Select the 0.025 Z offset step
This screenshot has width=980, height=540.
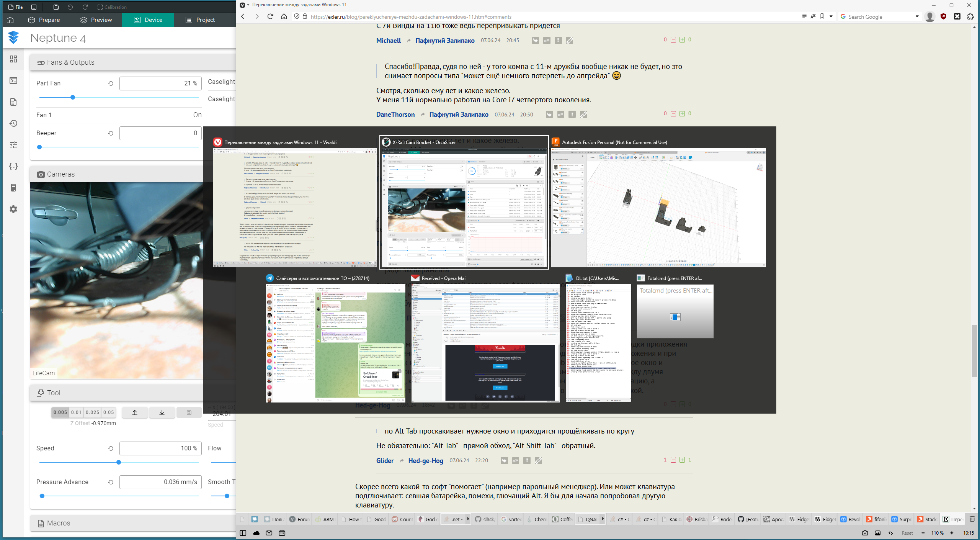click(92, 412)
